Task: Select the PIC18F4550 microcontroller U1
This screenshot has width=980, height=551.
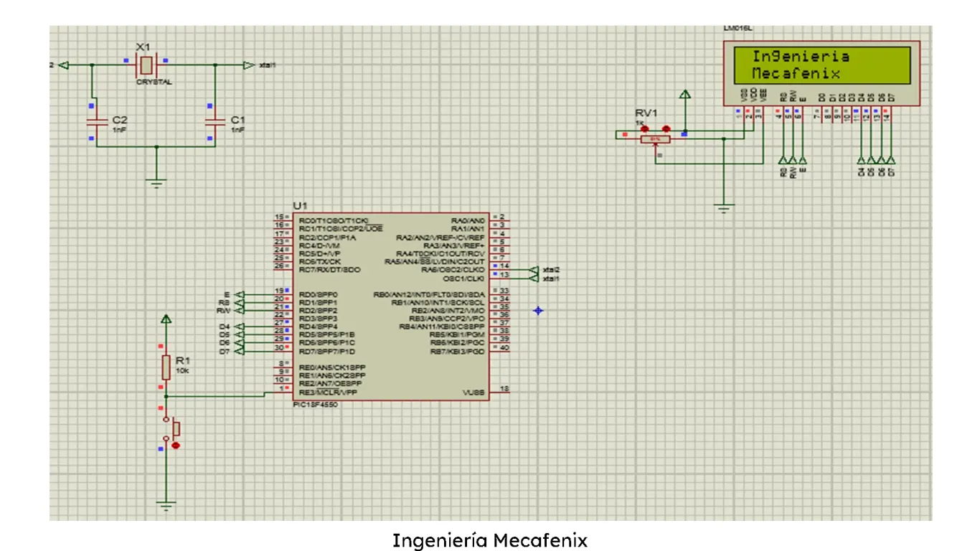Action: 391,305
